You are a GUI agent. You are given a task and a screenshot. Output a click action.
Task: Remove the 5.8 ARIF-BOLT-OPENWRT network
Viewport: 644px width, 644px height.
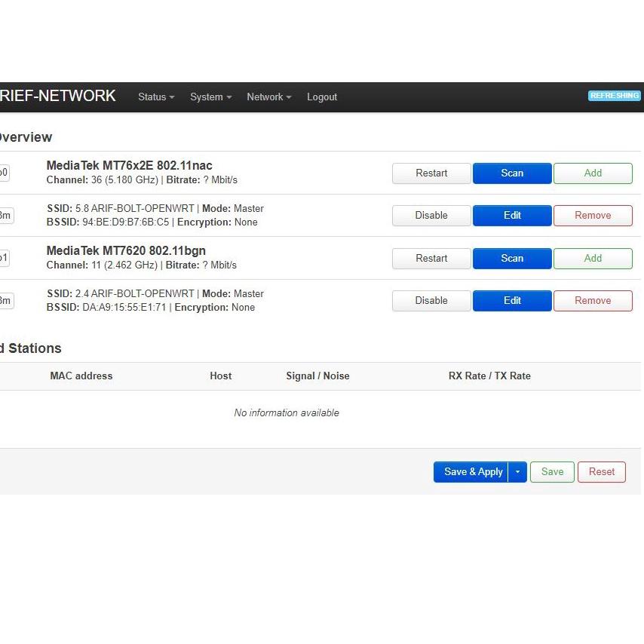[593, 215]
